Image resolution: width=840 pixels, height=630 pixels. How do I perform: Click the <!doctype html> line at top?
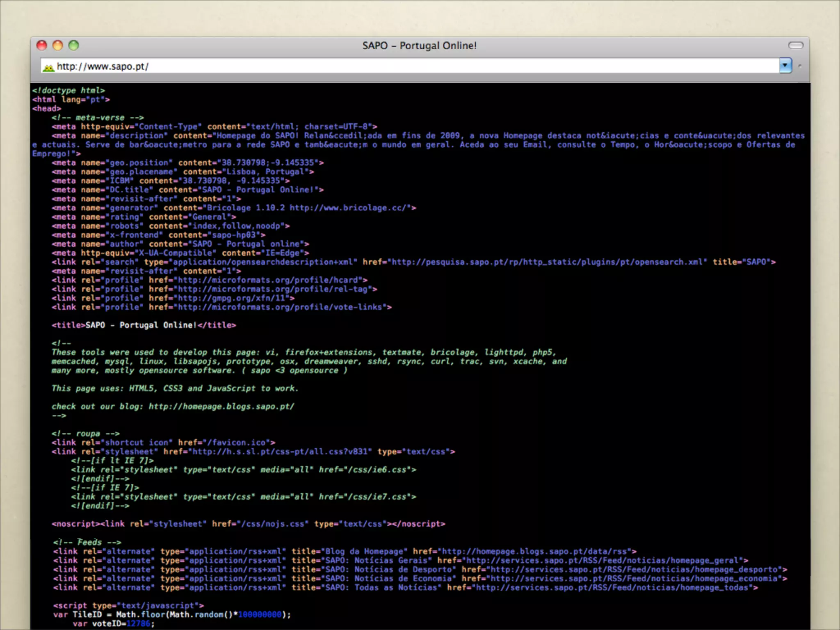[x=68, y=90]
